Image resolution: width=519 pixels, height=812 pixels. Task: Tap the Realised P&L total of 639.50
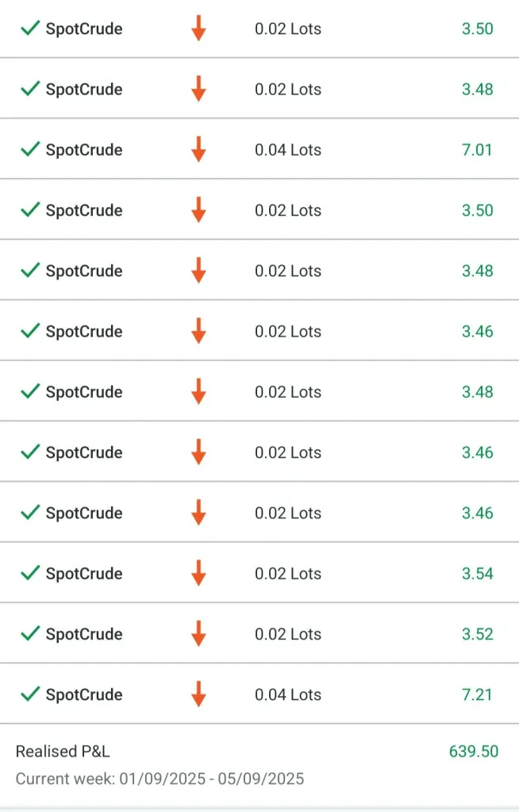(474, 751)
